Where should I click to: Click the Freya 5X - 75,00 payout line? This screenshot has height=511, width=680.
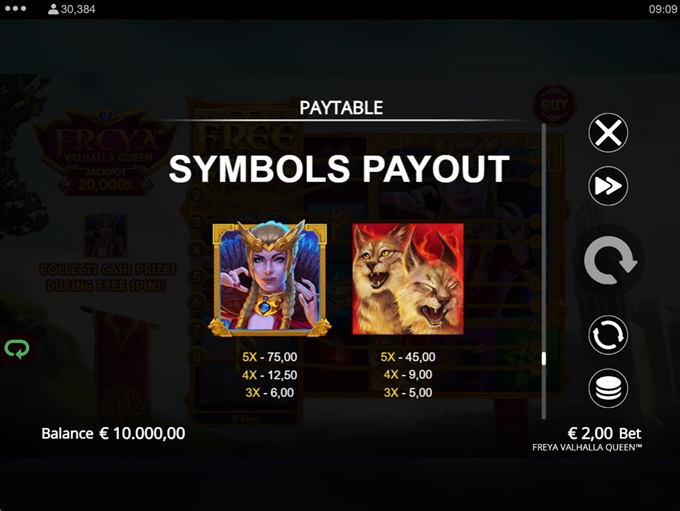[270, 357]
